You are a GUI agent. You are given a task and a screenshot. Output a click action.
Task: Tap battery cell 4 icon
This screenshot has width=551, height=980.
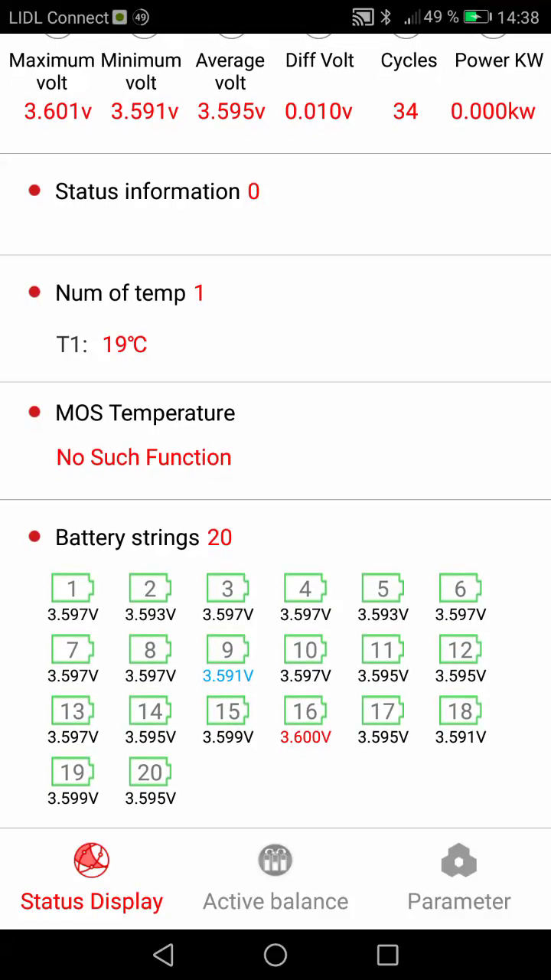[x=305, y=589]
